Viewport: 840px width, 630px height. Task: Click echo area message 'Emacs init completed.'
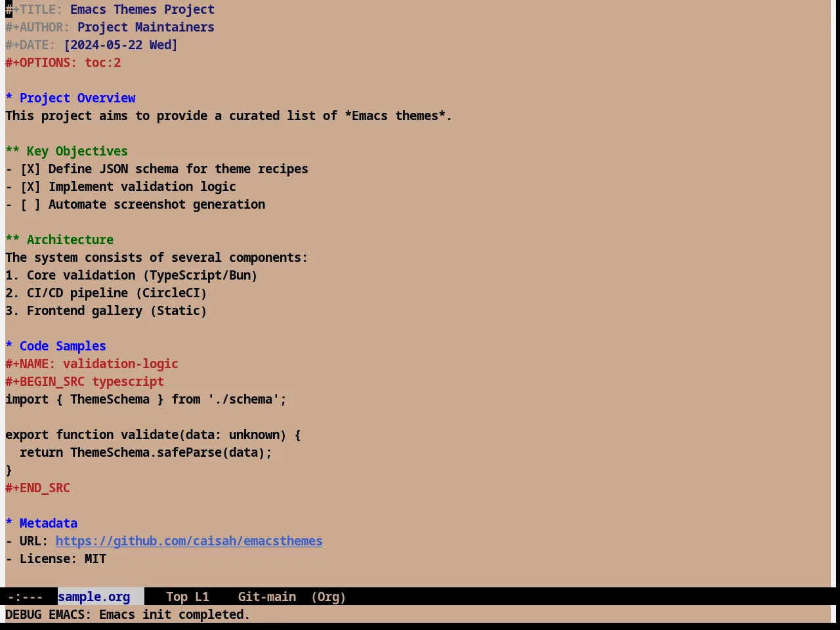(x=175, y=615)
